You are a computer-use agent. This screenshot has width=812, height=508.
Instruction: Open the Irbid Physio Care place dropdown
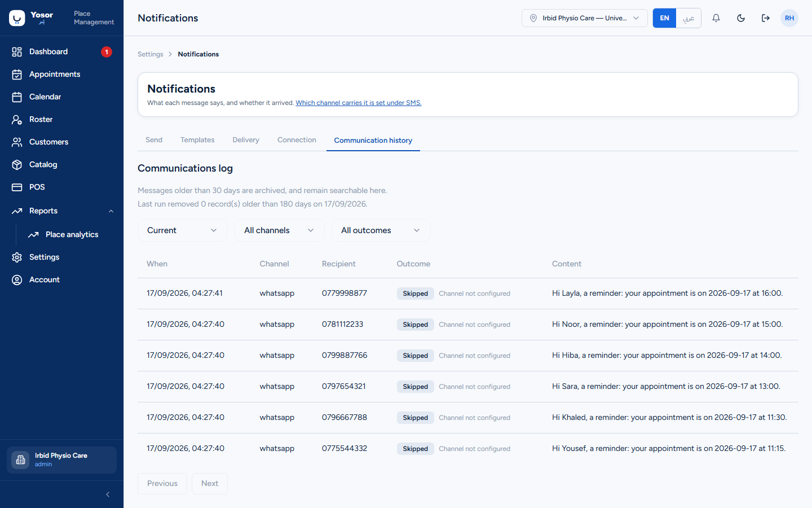pos(584,18)
